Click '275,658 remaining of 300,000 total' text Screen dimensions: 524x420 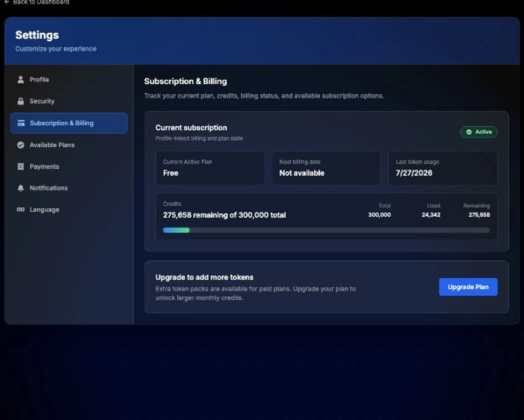point(224,215)
